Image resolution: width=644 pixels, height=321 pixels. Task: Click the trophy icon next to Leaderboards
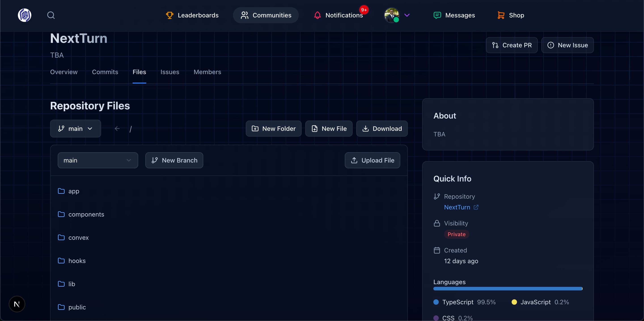tap(169, 15)
